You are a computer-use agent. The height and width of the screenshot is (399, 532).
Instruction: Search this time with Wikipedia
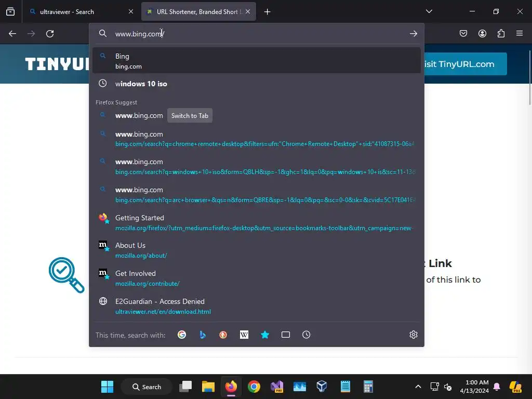pyautogui.click(x=244, y=335)
